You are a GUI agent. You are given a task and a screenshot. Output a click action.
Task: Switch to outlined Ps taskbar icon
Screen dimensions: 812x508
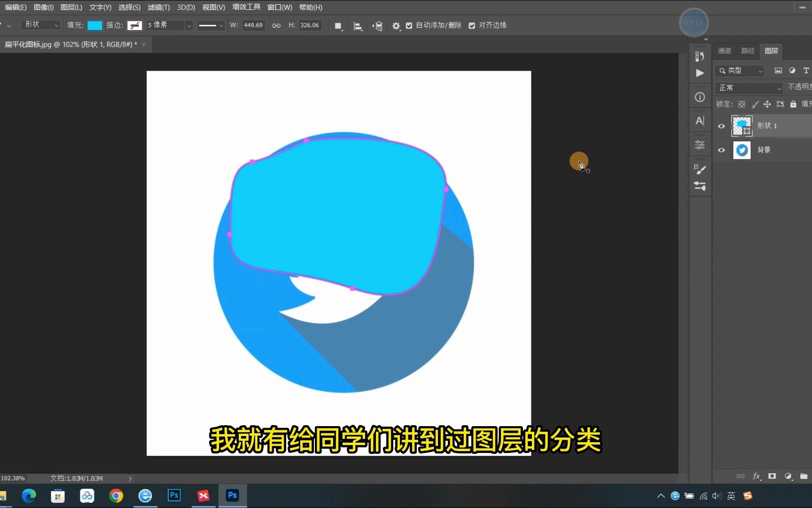pyautogui.click(x=174, y=495)
